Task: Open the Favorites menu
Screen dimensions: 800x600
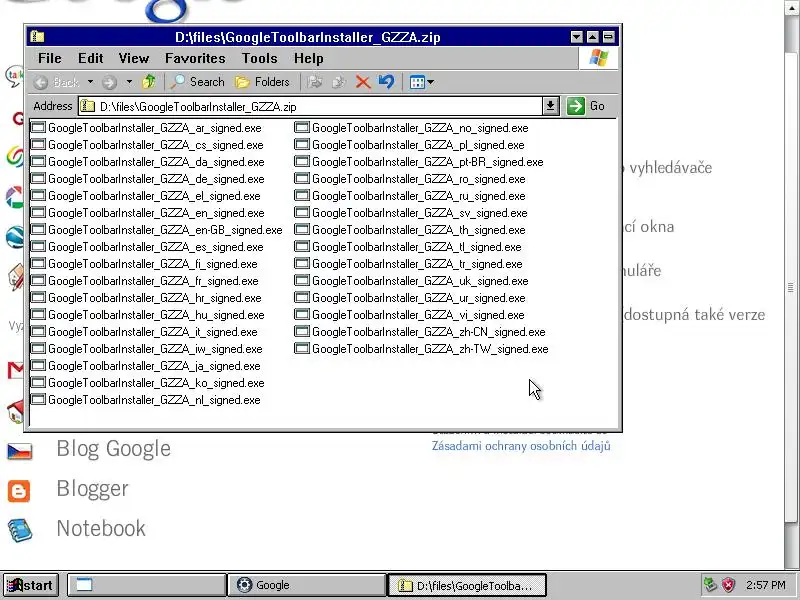Action: [x=195, y=58]
